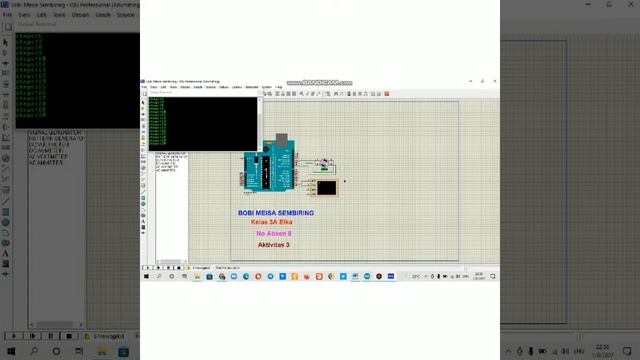
Task: Select AC AMMETER in front window list
Action: [x=166, y=170]
